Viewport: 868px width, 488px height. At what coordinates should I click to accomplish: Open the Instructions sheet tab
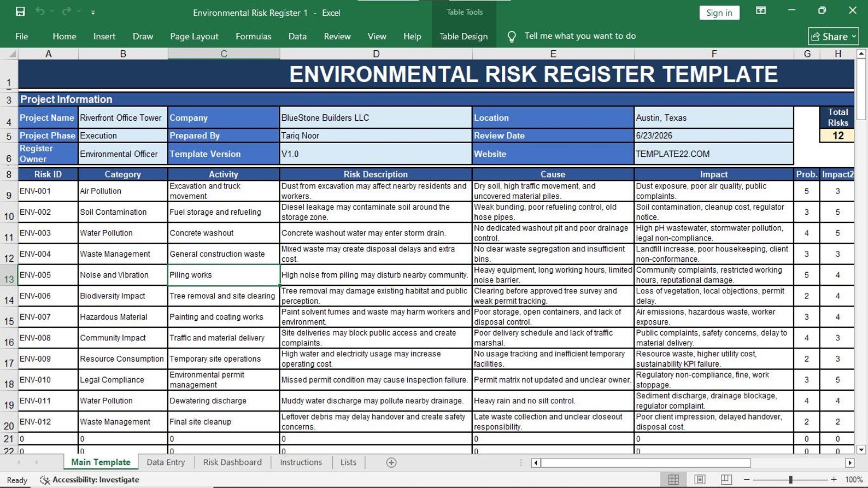click(301, 462)
